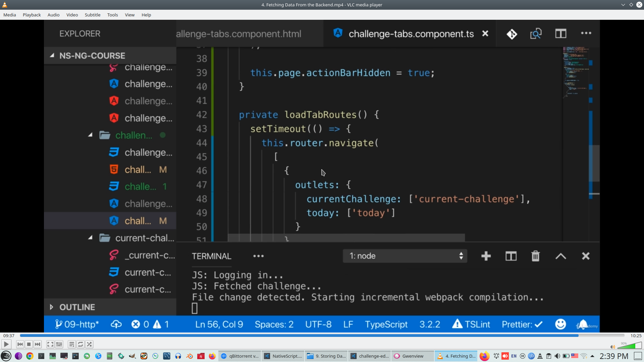Toggle loop repeat mode

[80, 344]
